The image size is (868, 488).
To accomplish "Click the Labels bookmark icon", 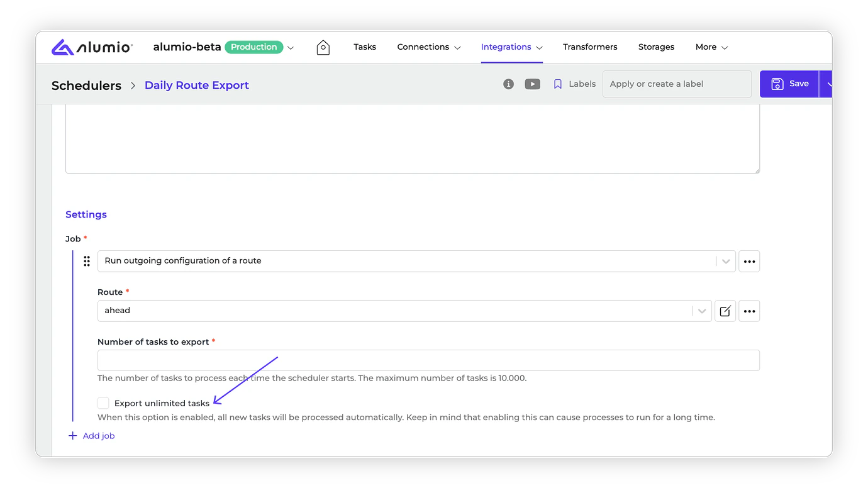I will (x=557, y=84).
